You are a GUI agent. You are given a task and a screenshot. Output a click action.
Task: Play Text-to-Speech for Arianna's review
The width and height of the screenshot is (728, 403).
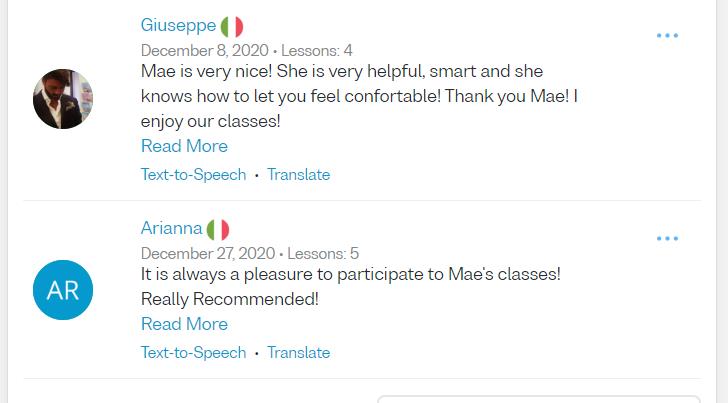pyautogui.click(x=193, y=353)
